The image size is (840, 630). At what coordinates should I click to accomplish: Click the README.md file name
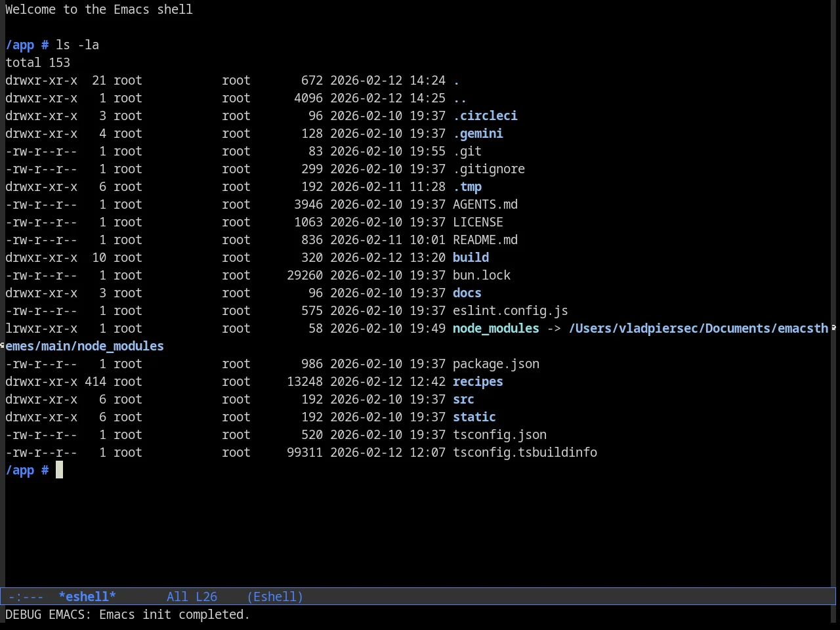(485, 240)
